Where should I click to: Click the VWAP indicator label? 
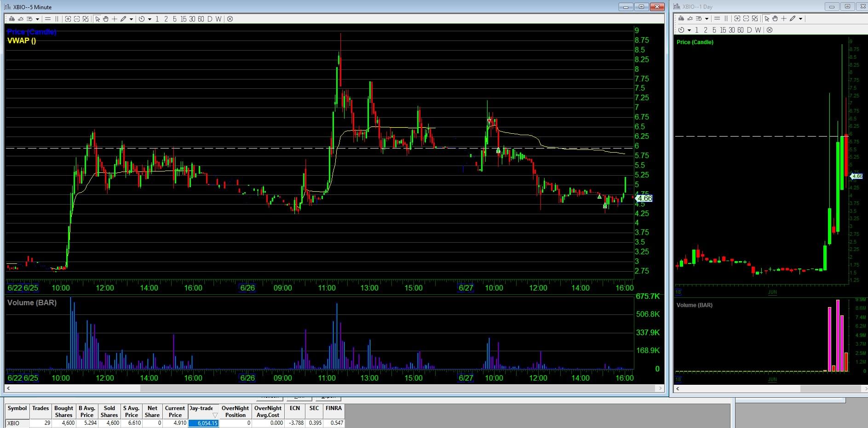coord(21,40)
